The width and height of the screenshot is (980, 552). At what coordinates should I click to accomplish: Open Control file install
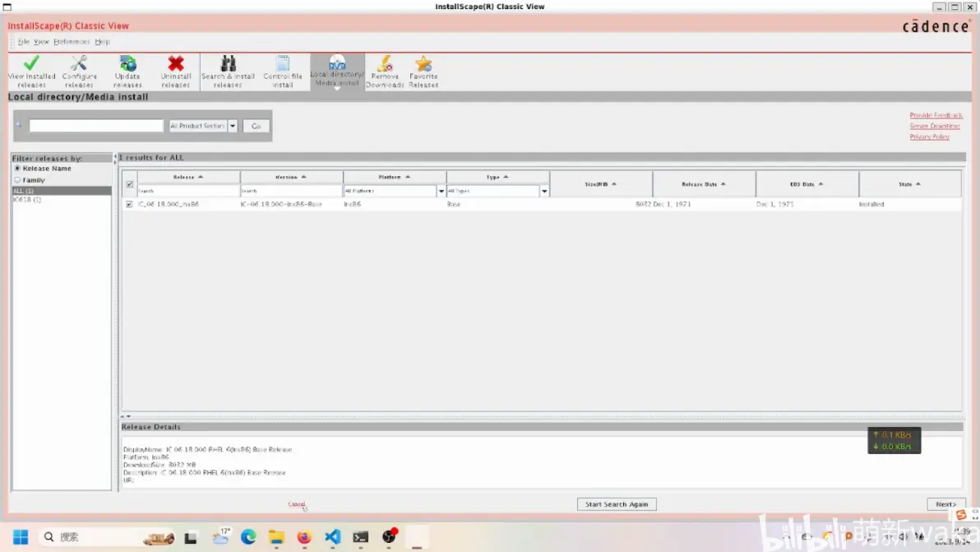pos(283,72)
